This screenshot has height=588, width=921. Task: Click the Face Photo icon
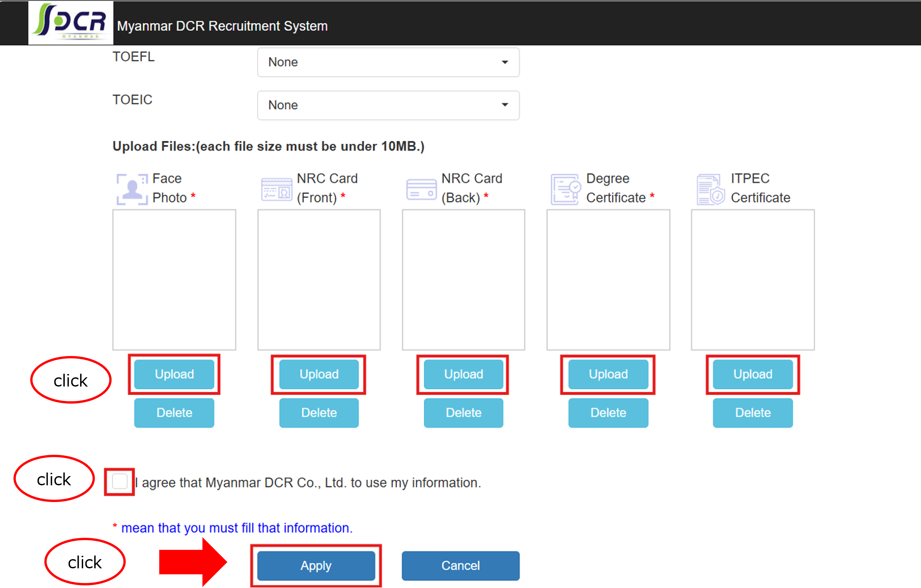pos(132,189)
